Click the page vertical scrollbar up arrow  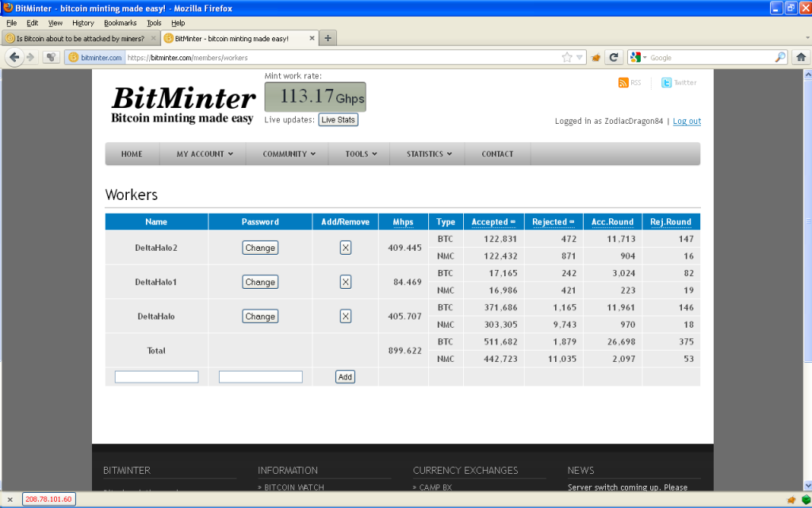point(807,75)
